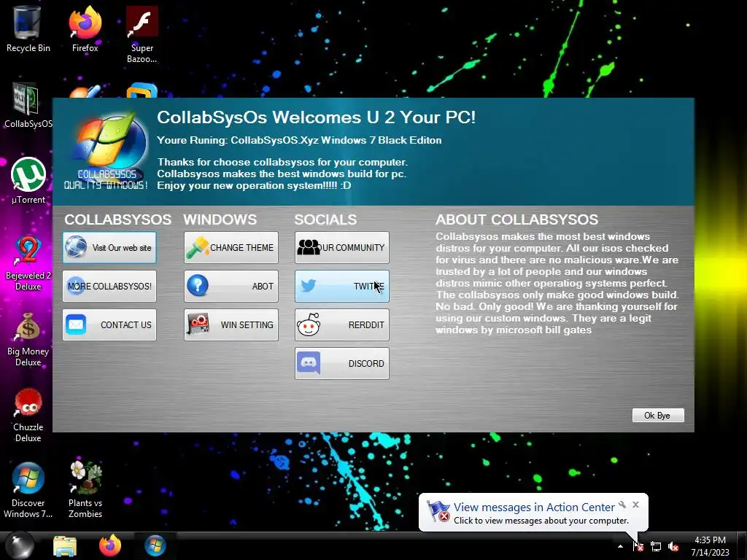Open Discover Windows 7 shortcut
The image size is (747, 560).
pos(28,491)
